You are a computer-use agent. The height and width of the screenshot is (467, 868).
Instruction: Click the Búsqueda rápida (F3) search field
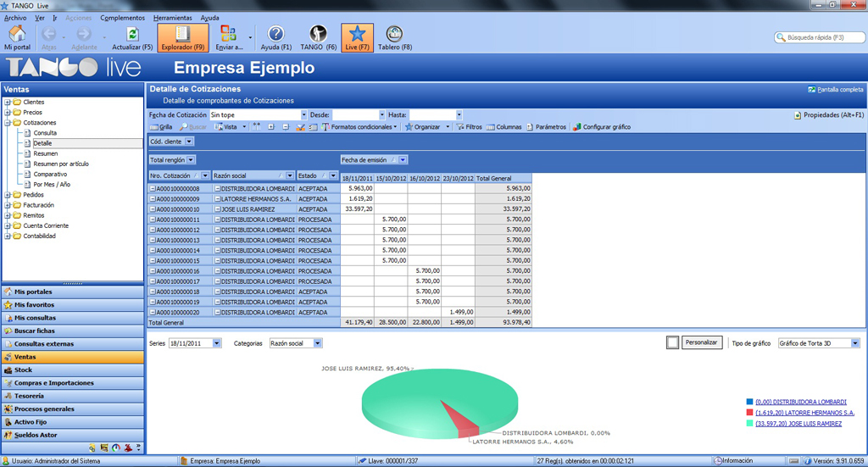(x=820, y=37)
